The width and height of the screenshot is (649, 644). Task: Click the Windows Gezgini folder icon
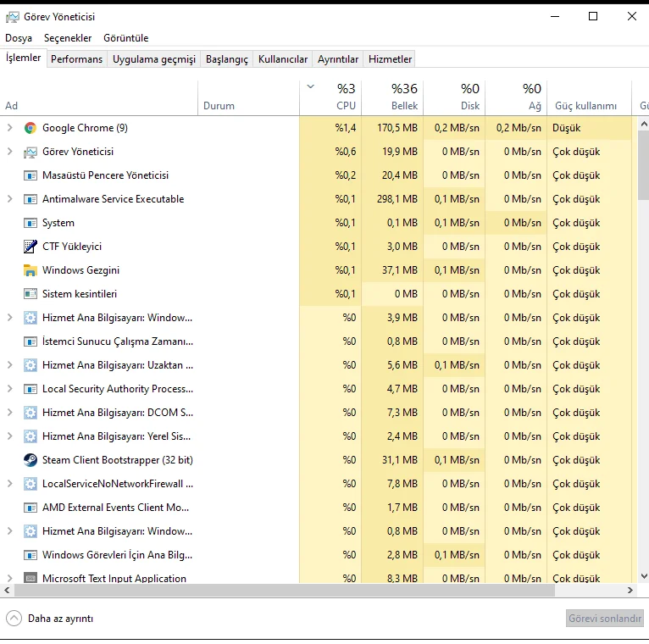pos(31,270)
